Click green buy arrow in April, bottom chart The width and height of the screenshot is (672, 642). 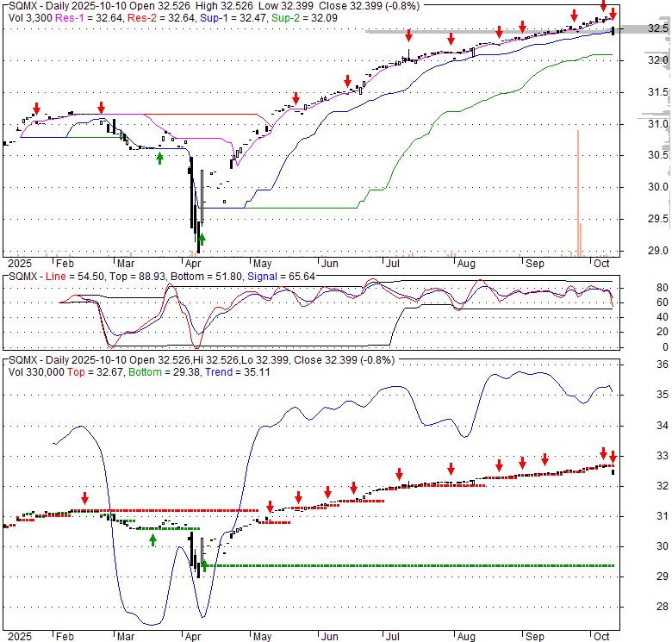[204, 565]
